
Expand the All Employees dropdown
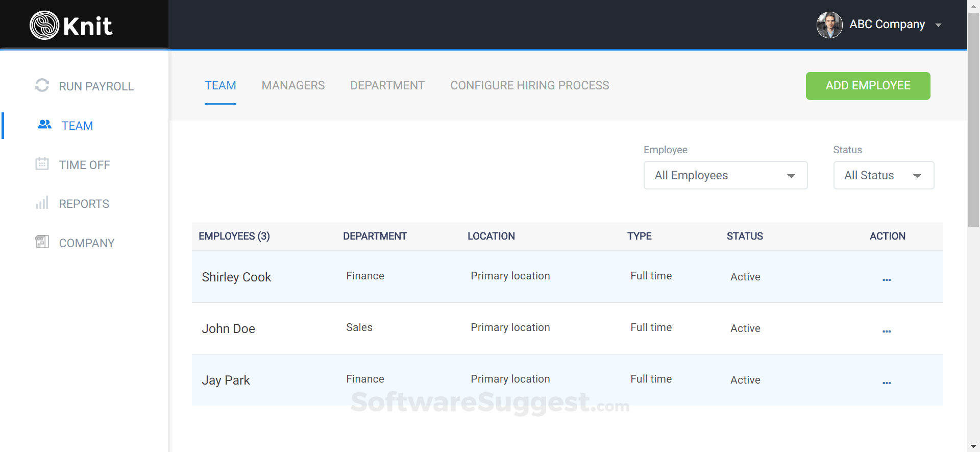tap(725, 175)
